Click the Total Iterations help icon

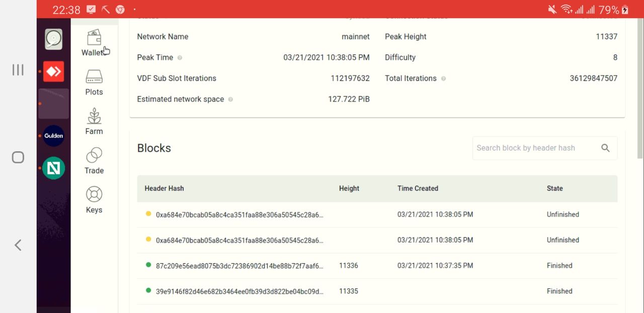tap(443, 78)
